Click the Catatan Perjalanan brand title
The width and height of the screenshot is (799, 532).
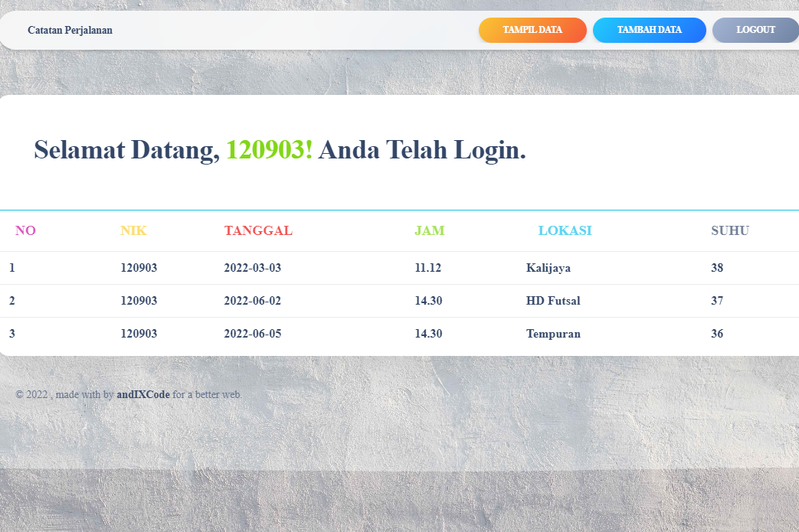pos(70,31)
